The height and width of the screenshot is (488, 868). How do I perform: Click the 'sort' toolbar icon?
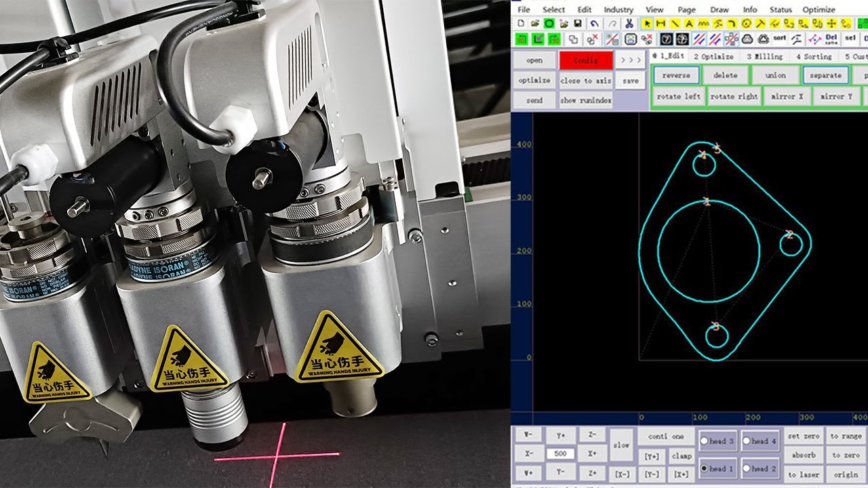point(779,39)
